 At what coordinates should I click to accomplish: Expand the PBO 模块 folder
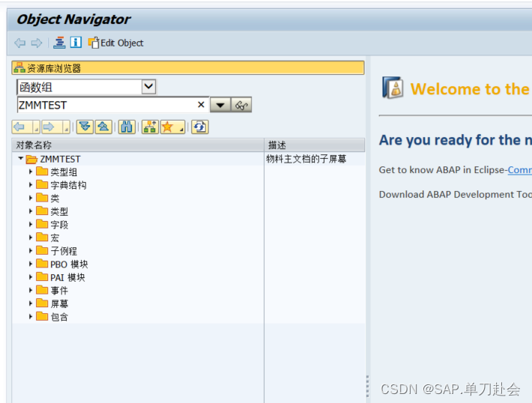tap(30, 264)
